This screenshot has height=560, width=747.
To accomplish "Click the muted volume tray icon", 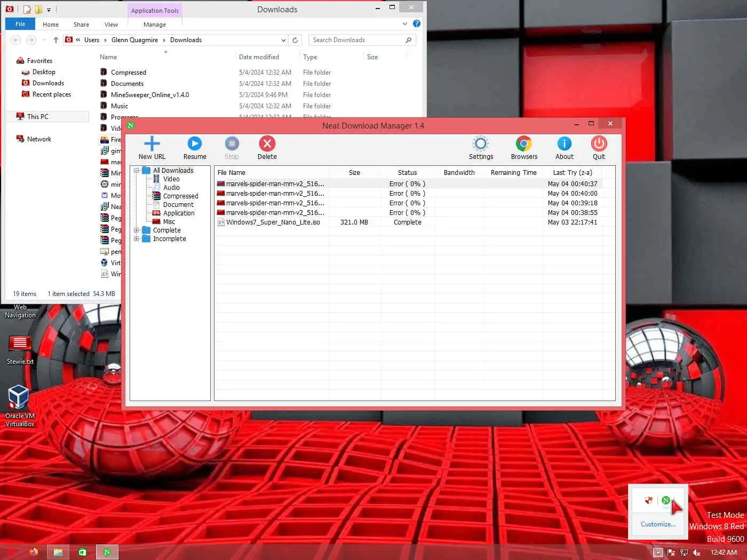I will coord(696,553).
